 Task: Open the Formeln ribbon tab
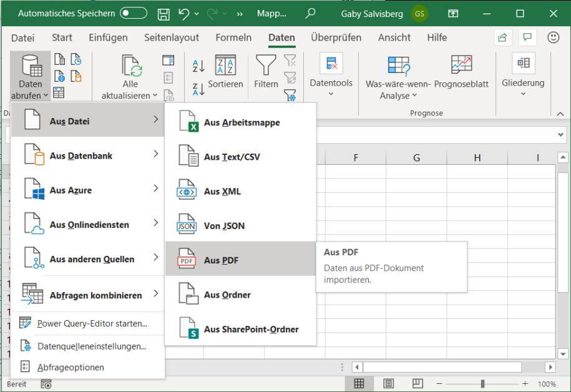[x=233, y=37]
